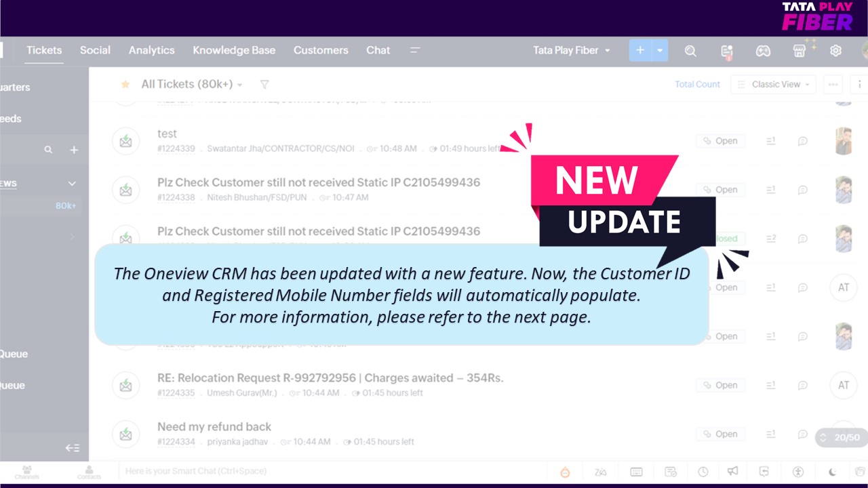Click the comment bubble icon on 'test' ticket
The width and height of the screenshot is (868, 488).
coord(802,141)
